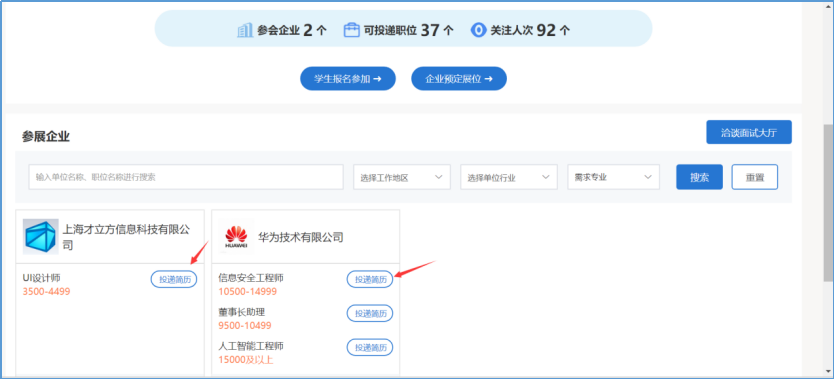Expand the 选择单位行业 dropdown

508,177
